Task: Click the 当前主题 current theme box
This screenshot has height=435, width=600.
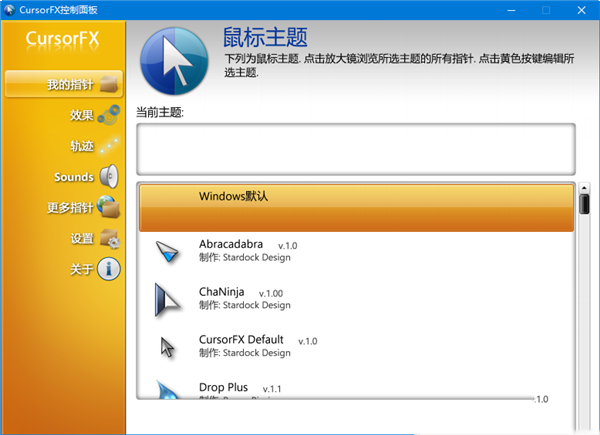Action: click(x=356, y=149)
